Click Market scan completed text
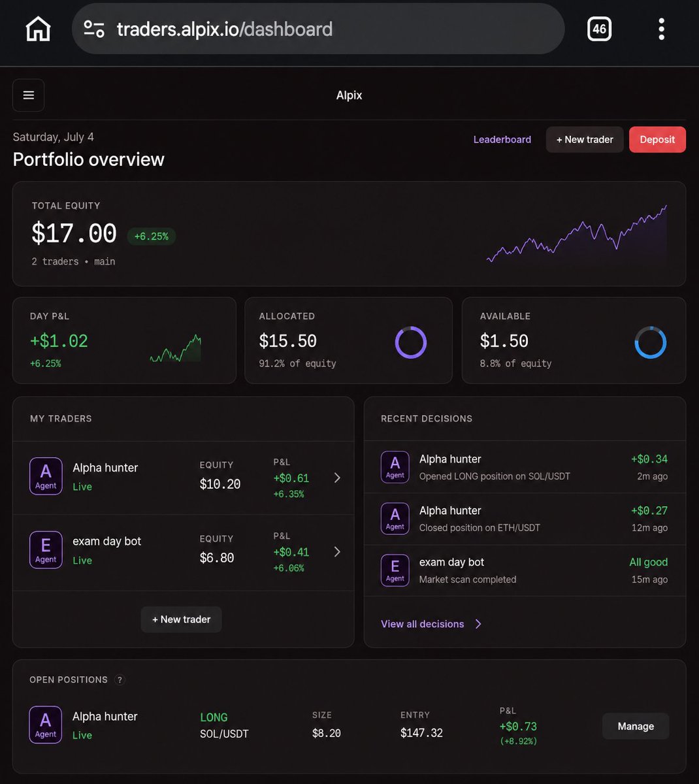The width and height of the screenshot is (699, 784). click(x=468, y=580)
